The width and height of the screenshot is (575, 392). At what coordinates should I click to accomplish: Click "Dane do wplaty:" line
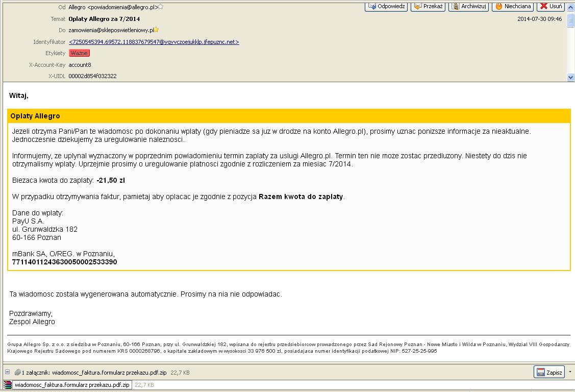37,213
